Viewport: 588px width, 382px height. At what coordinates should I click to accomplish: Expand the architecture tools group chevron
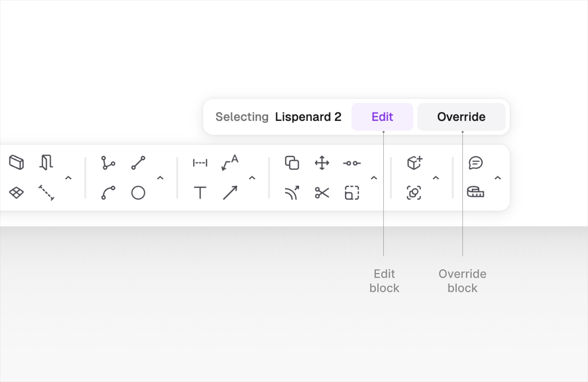68,178
